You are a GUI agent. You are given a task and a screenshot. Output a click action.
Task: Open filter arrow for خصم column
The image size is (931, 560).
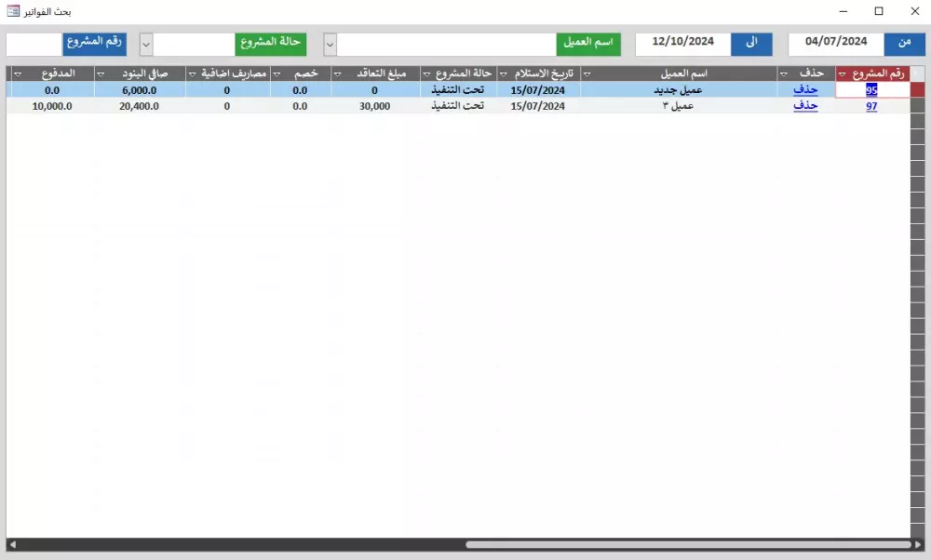(277, 74)
